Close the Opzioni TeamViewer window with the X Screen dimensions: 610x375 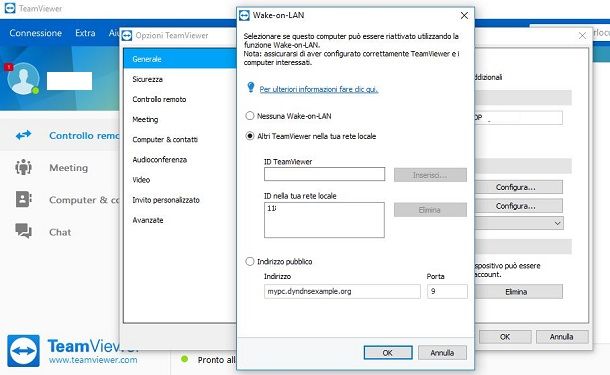tap(582, 36)
